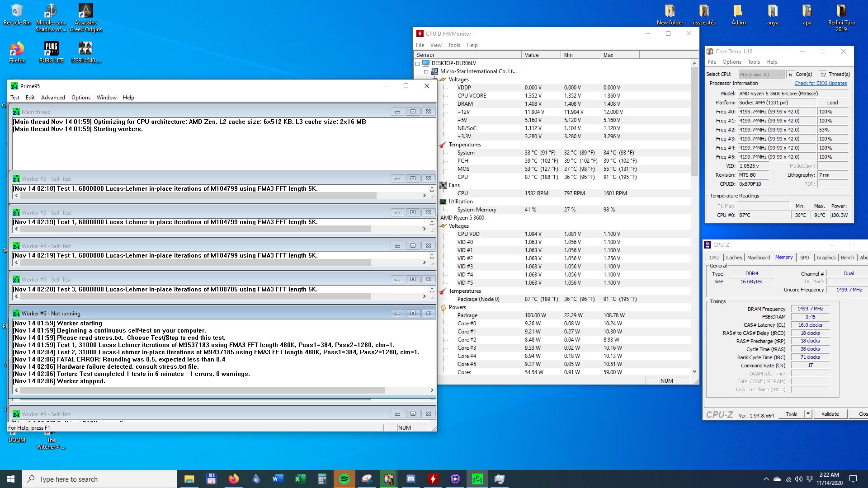Select the Berlini Túra 2019 desktop folder
Screen dimensions: 868x488
coord(841,18)
